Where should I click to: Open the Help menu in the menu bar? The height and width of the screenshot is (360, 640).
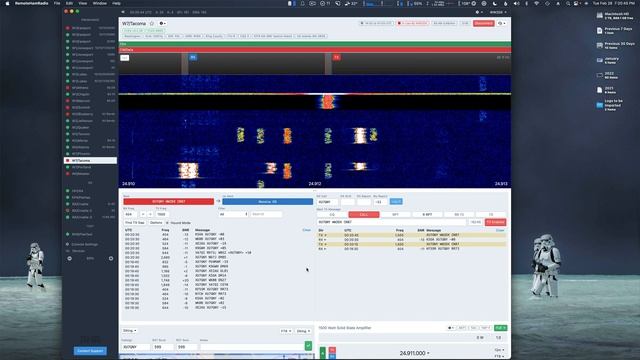point(116,3)
